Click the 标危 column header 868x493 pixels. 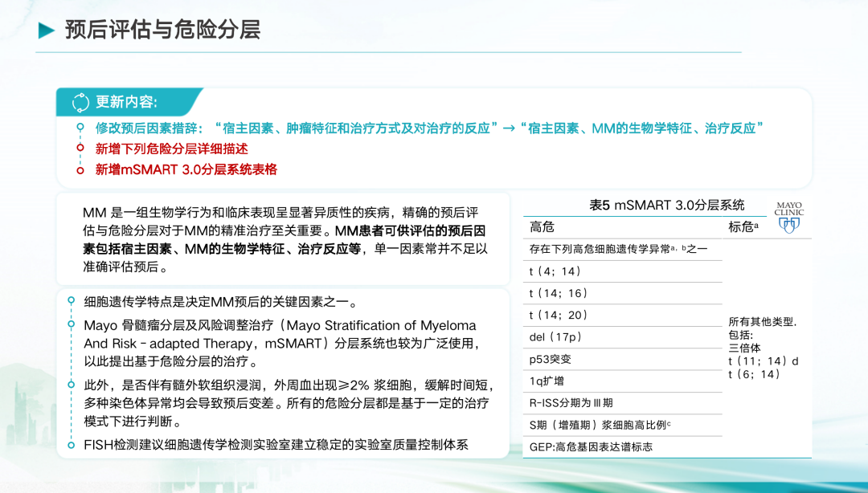pyautogui.click(x=743, y=227)
